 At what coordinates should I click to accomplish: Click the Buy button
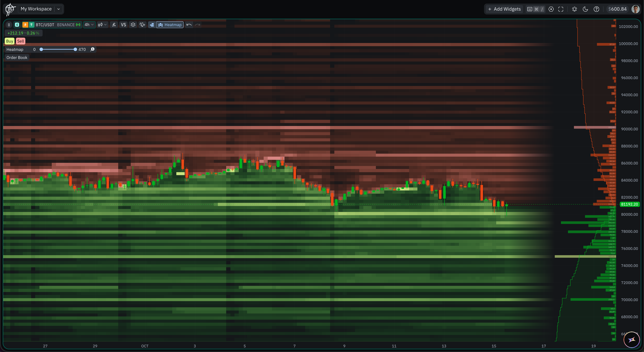coord(10,41)
